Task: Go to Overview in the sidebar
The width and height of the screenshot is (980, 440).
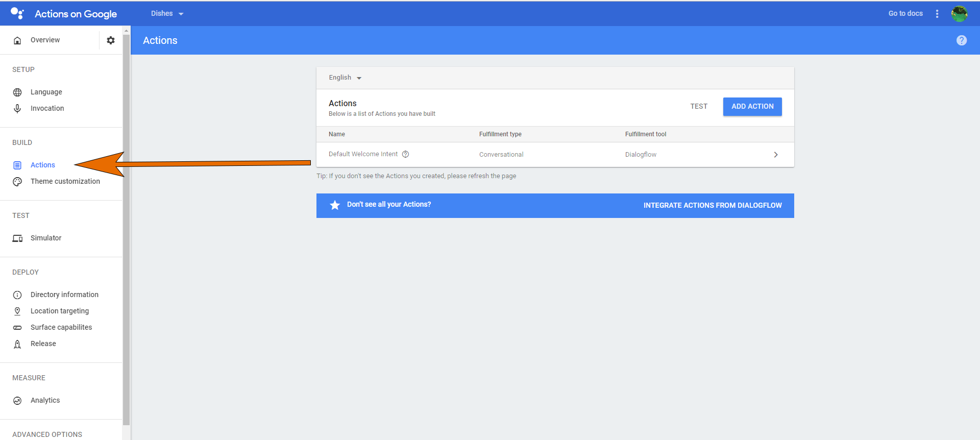Action: [45, 40]
